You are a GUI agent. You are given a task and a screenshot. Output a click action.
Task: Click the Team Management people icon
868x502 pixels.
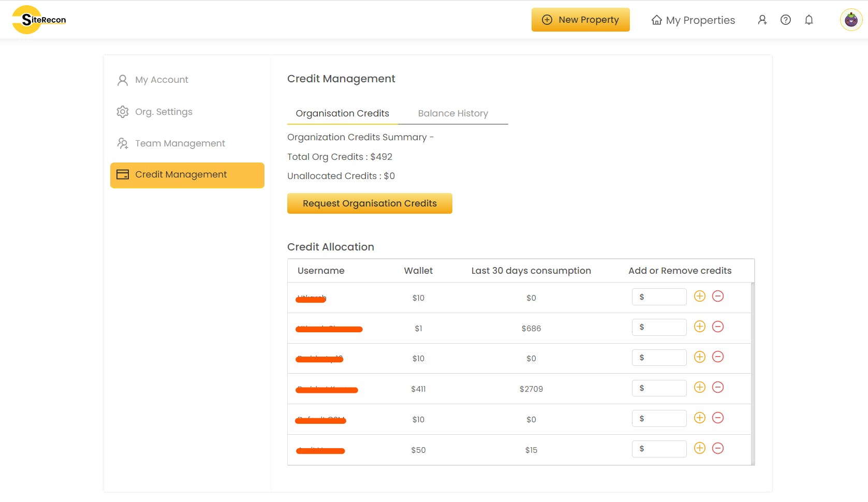coord(123,143)
